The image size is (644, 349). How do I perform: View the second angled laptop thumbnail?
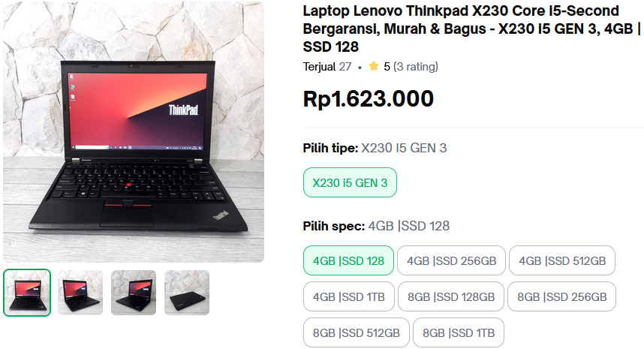click(x=80, y=293)
